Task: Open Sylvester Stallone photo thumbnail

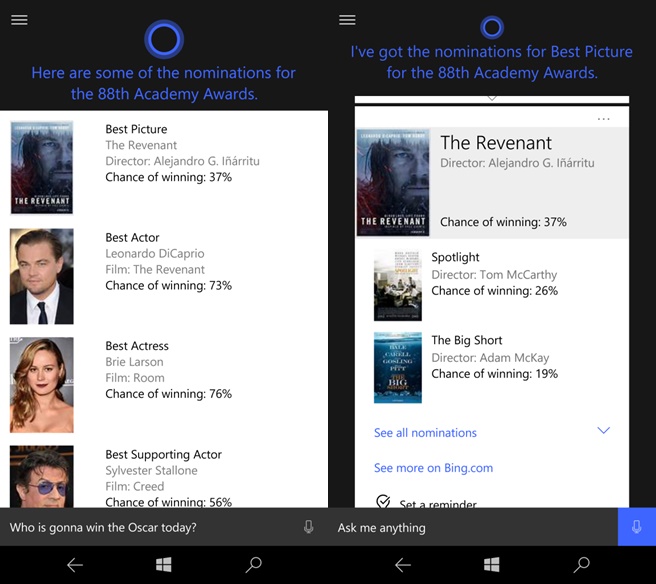Action: 41,476
